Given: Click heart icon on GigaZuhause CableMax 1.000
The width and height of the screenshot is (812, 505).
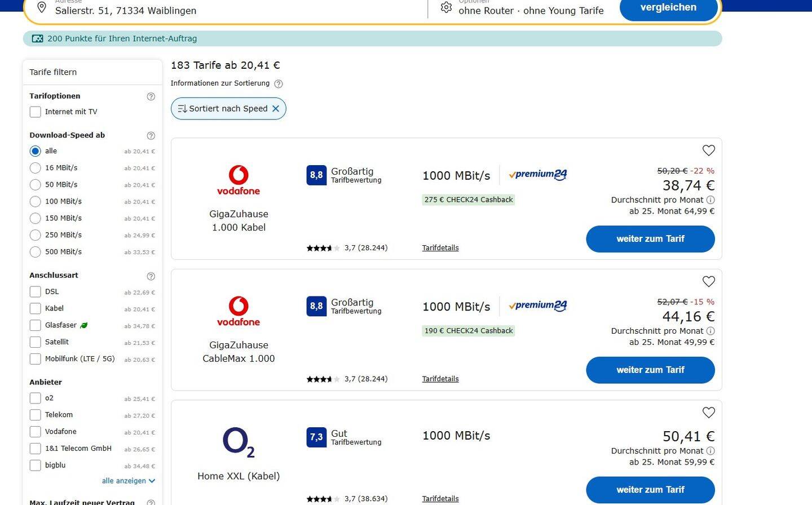Looking at the screenshot, I should pos(708,282).
